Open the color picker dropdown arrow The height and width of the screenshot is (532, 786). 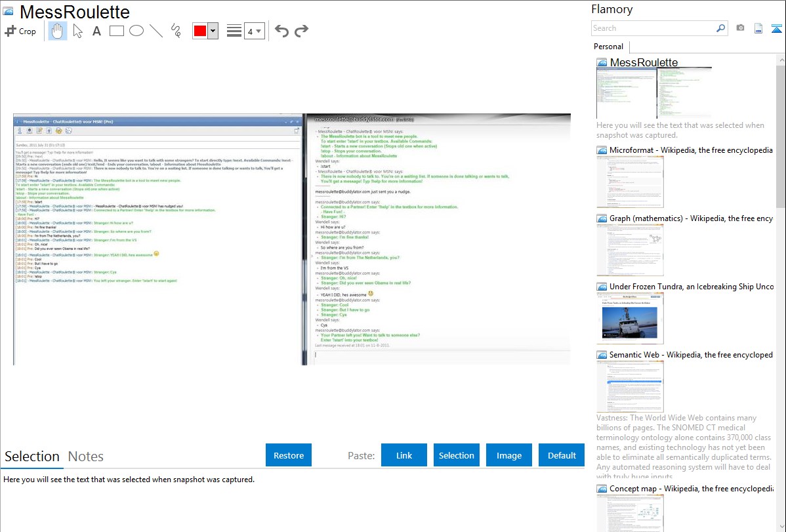213,31
